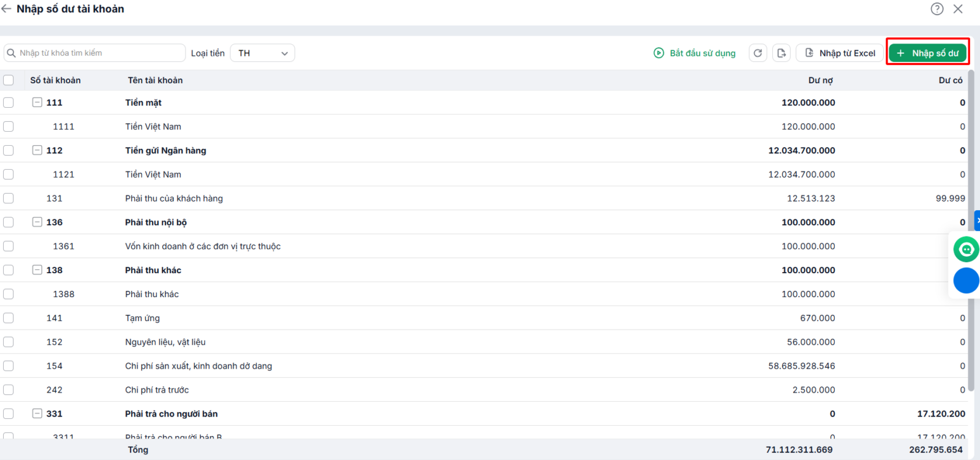This screenshot has height=460, width=980.
Task: Click debit value 58.685.928.546
Action: click(802, 366)
